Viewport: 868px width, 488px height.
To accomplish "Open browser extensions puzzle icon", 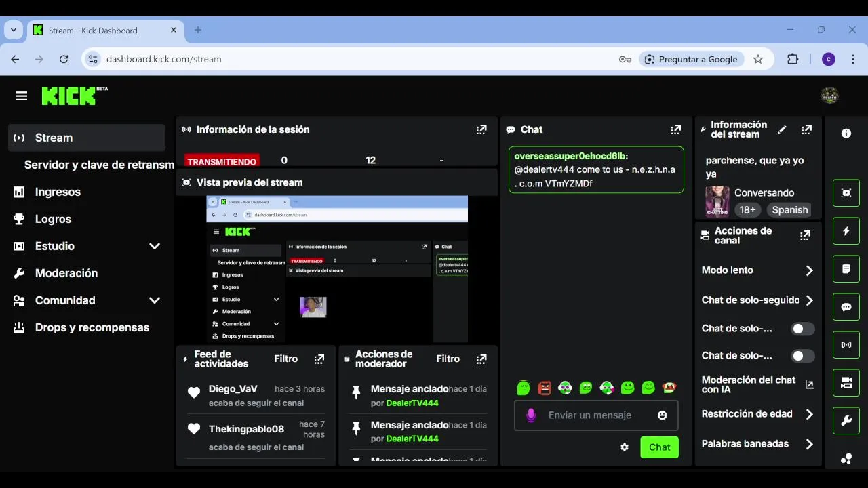I will tap(793, 60).
